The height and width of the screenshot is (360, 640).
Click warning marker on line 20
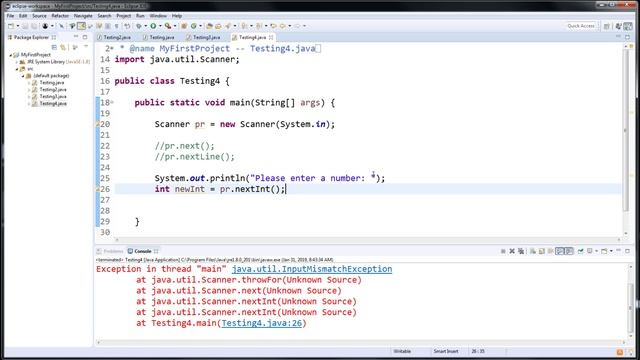(x=98, y=124)
